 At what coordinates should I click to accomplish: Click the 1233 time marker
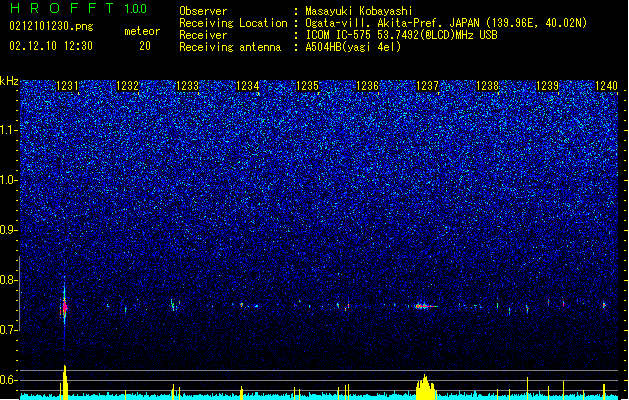point(187,86)
